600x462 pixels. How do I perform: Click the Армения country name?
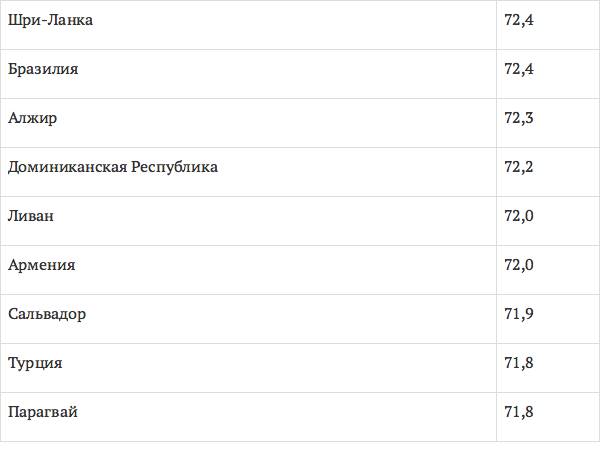pos(41,265)
